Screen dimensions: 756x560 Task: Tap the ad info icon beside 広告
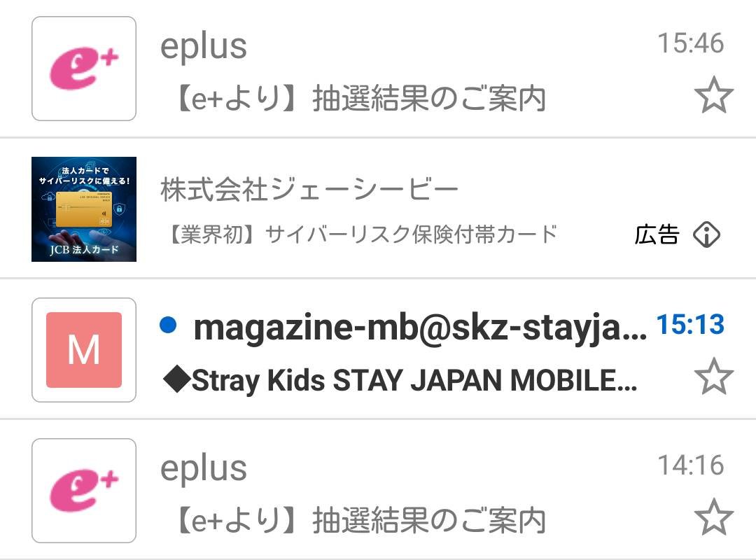[706, 235]
